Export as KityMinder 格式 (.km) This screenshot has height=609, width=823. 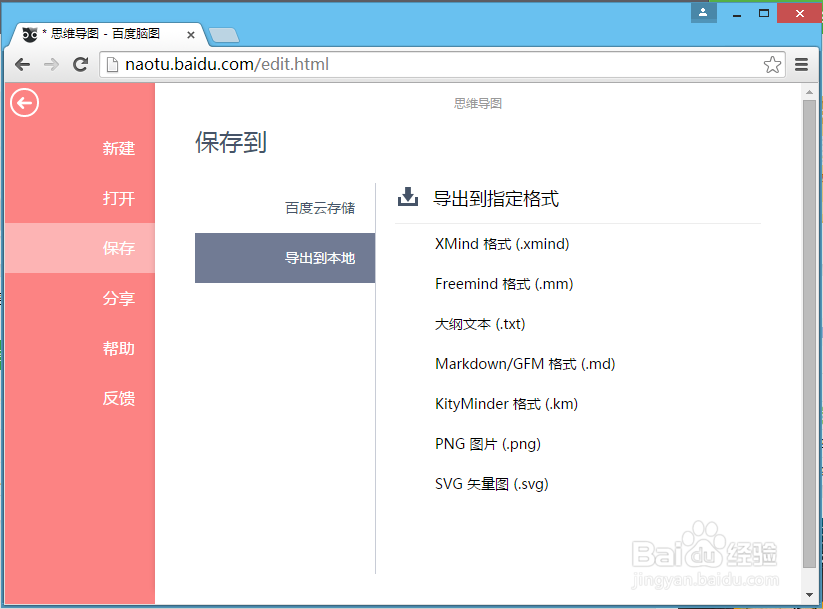pyautogui.click(x=507, y=404)
